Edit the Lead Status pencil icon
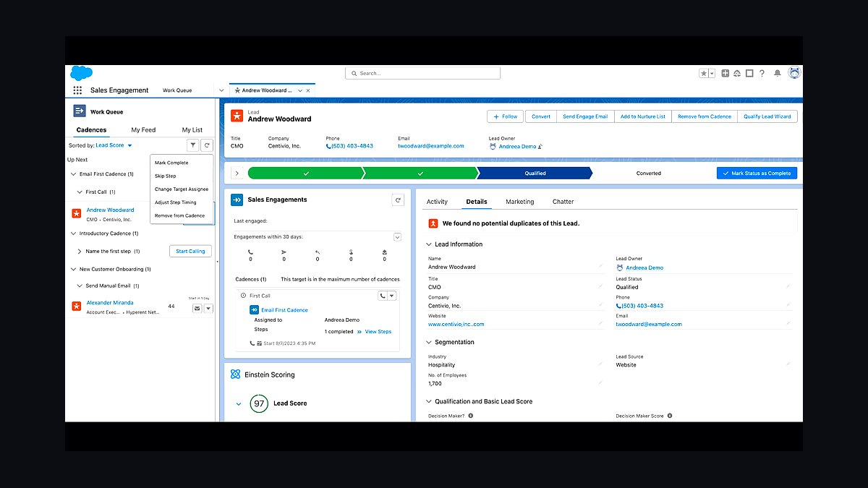 click(788, 286)
